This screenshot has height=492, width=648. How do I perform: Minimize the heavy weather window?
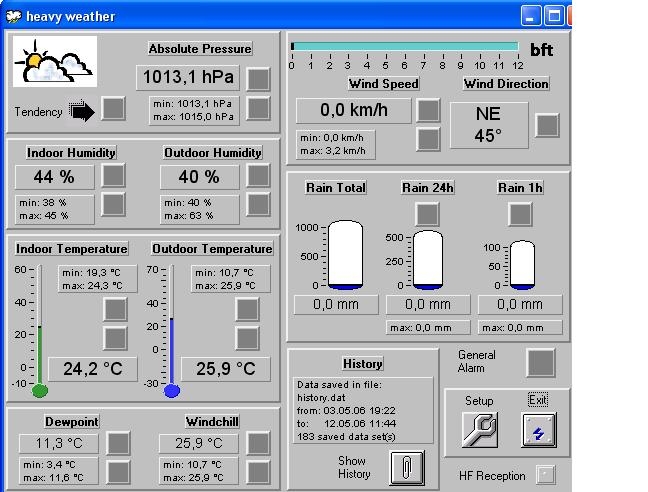(x=531, y=16)
